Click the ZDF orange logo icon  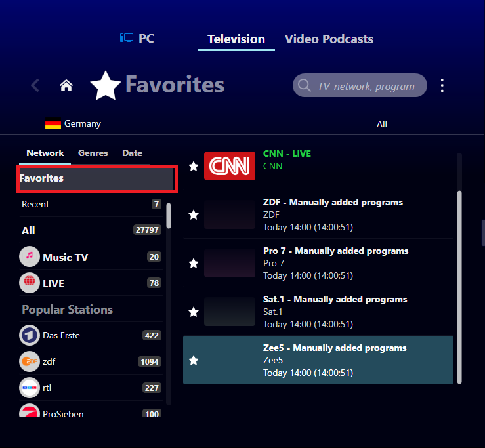pyautogui.click(x=30, y=361)
